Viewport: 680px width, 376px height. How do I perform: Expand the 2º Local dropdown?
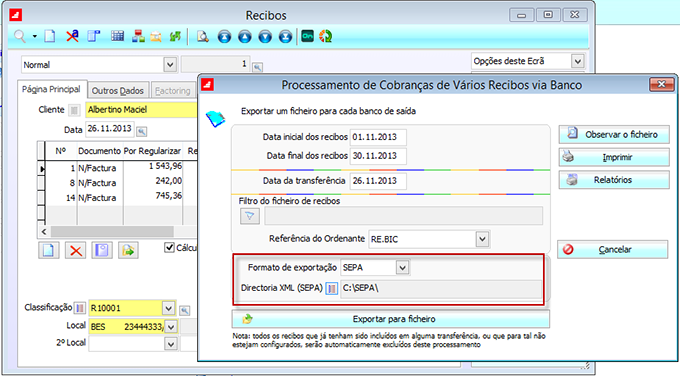tap(171, 344)
